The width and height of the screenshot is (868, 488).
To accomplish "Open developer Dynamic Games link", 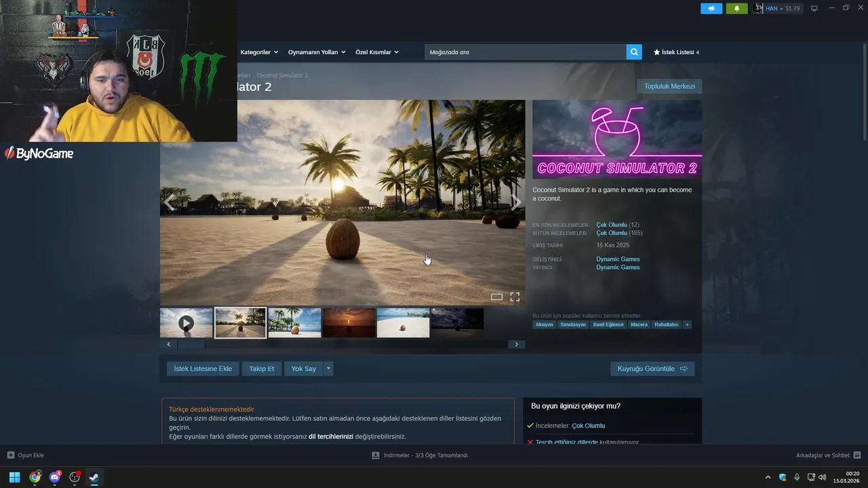I will (x=618, y=259).
